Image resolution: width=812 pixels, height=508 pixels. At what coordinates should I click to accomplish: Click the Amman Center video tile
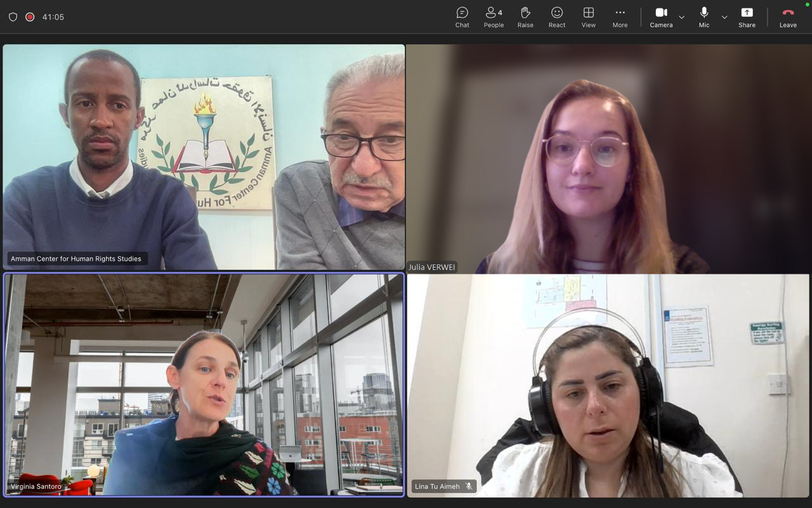pyautogui.click(x=204, y=157)
